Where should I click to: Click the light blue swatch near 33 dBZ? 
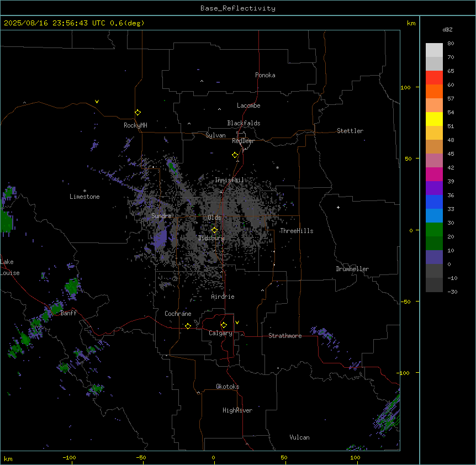pyautogui.click(x=434, y=216)
